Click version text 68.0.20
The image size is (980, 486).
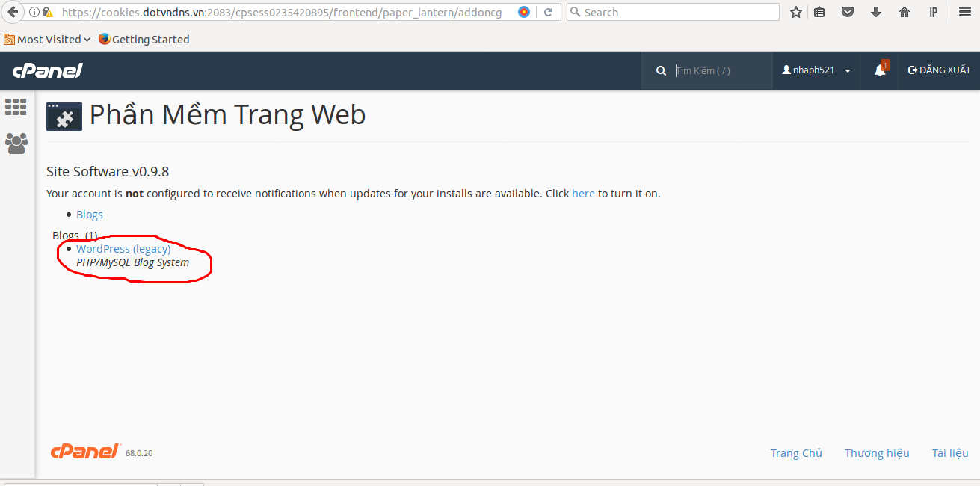coord(139,453)
